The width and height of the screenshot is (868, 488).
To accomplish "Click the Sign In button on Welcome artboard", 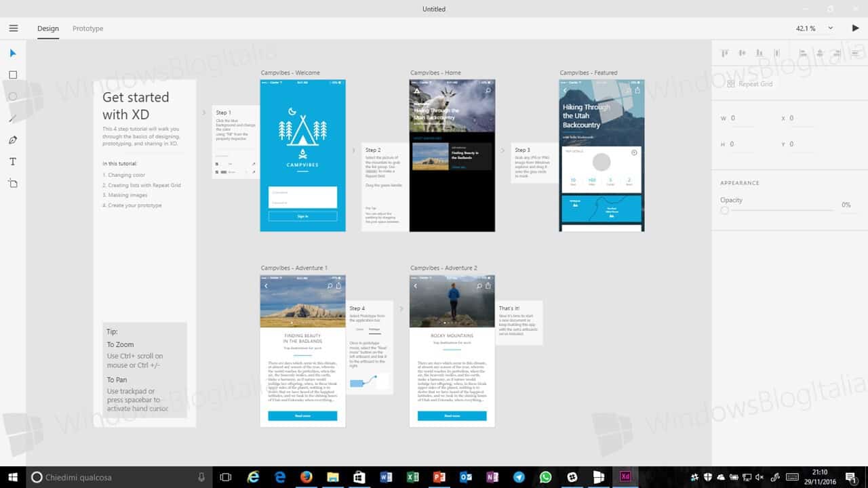I will pyautogui.click(x=302, y=216).
